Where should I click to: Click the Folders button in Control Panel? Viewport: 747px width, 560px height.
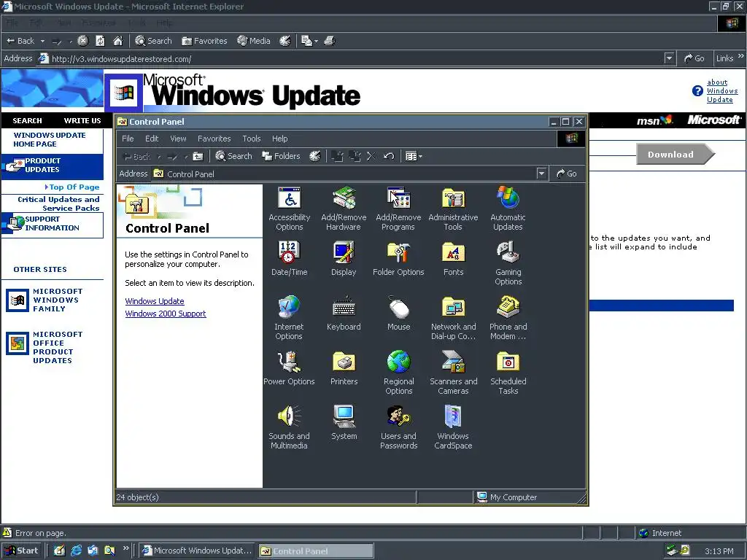coord(281,156)
